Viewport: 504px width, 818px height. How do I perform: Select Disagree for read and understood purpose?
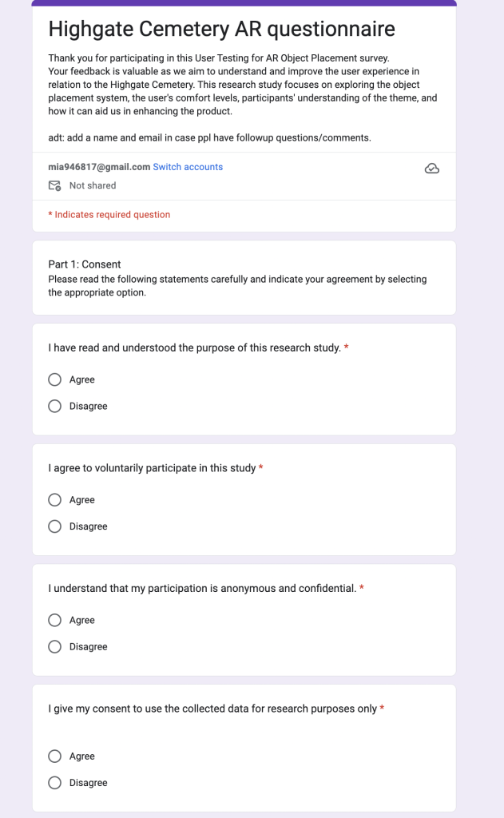(55, 407)
